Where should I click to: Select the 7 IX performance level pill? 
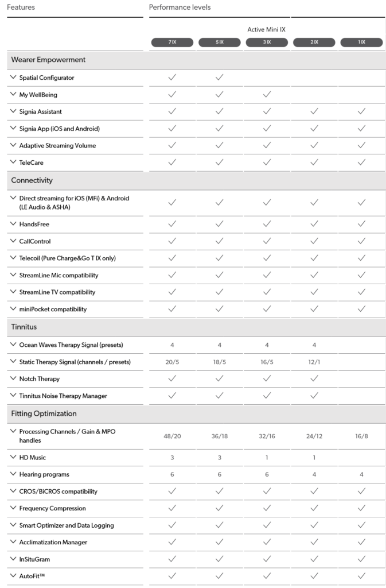(x=172, y=42)
